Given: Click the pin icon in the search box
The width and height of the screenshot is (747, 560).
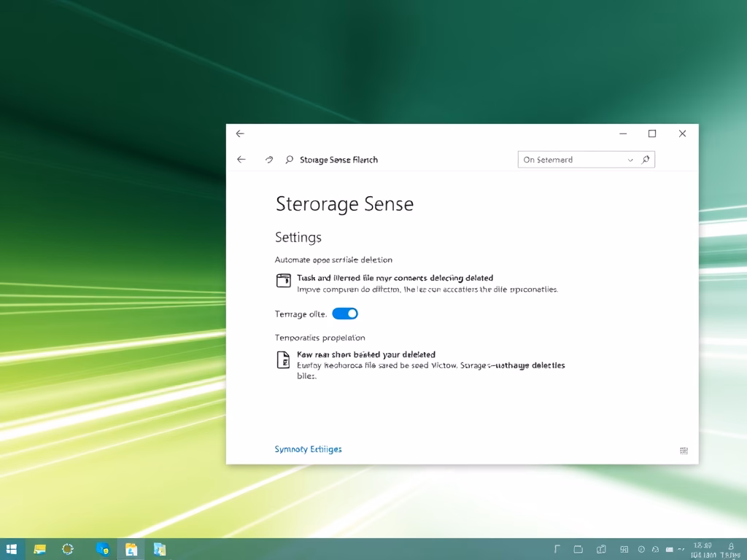Looking at the screenshot, I should [x=646, y=160].
